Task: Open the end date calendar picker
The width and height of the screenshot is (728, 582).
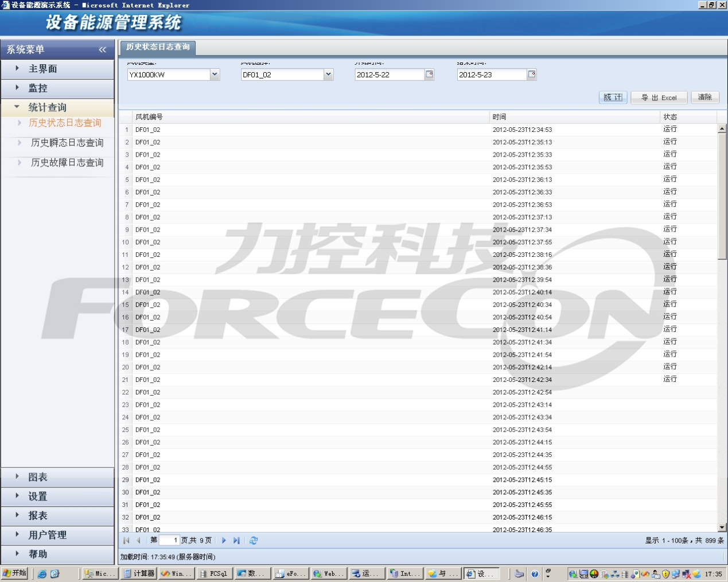Action: (x=532, y=75)
